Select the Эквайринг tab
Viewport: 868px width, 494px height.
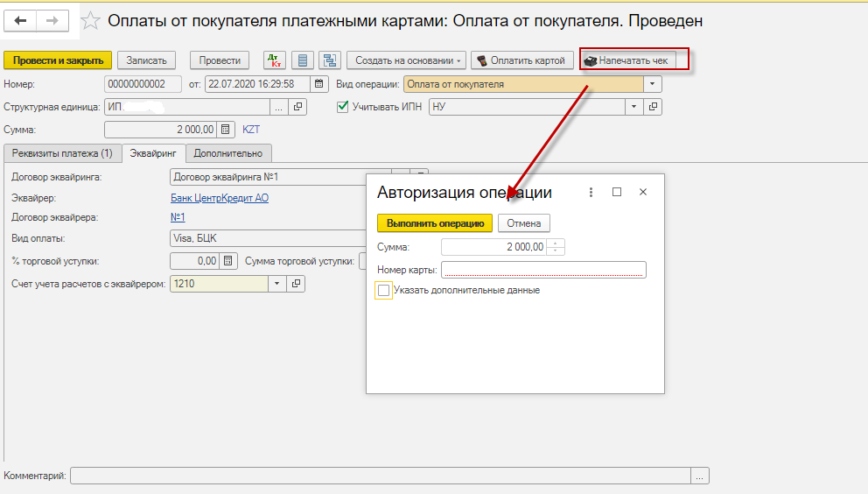pyautogui.click(x=153, y=153)
